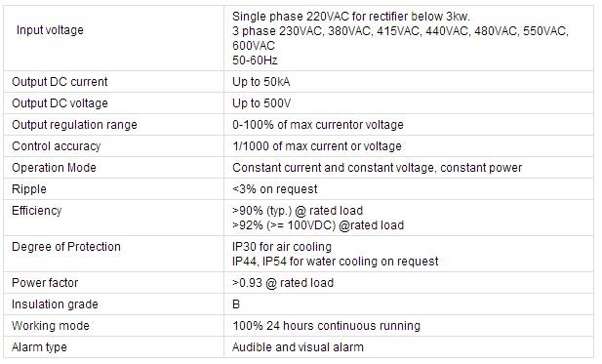Click the Insulation grade label
This screenshot has width=602, height=364.
[55, 304]
